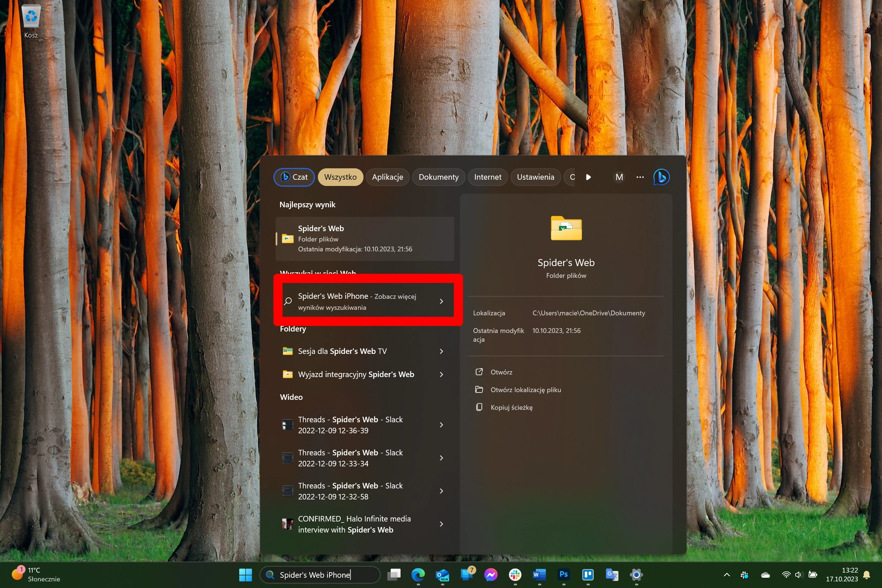Expand Wyjazd integracyjny Spider's Web chevron
This screenshot has width=882, height=588.
[x=441, y=374]
